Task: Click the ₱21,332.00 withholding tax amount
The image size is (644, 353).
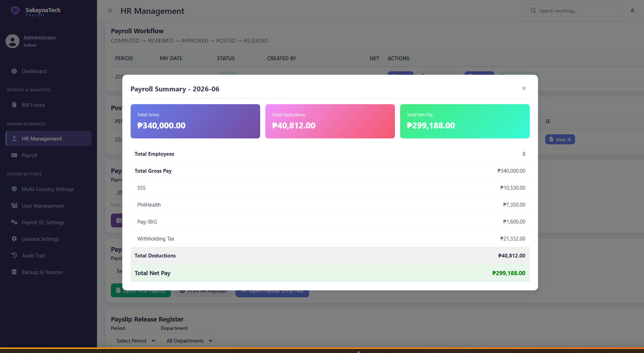Action: pos(513,238)
